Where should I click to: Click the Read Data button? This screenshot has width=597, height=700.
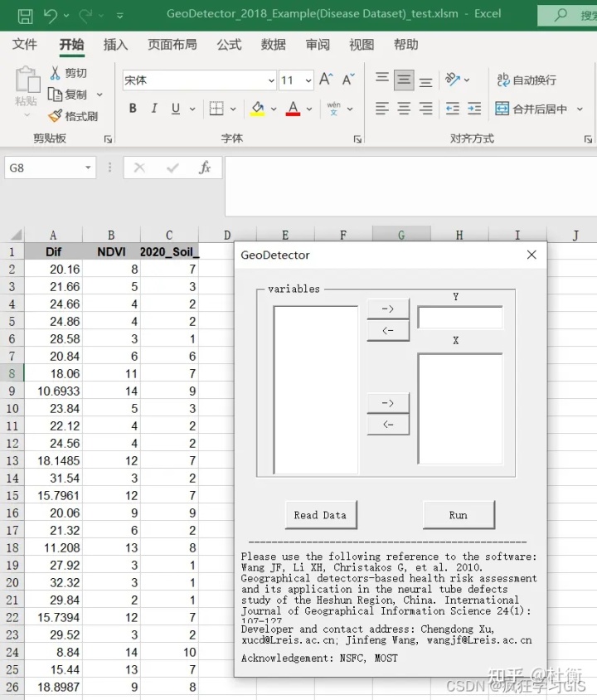point(321,515)
